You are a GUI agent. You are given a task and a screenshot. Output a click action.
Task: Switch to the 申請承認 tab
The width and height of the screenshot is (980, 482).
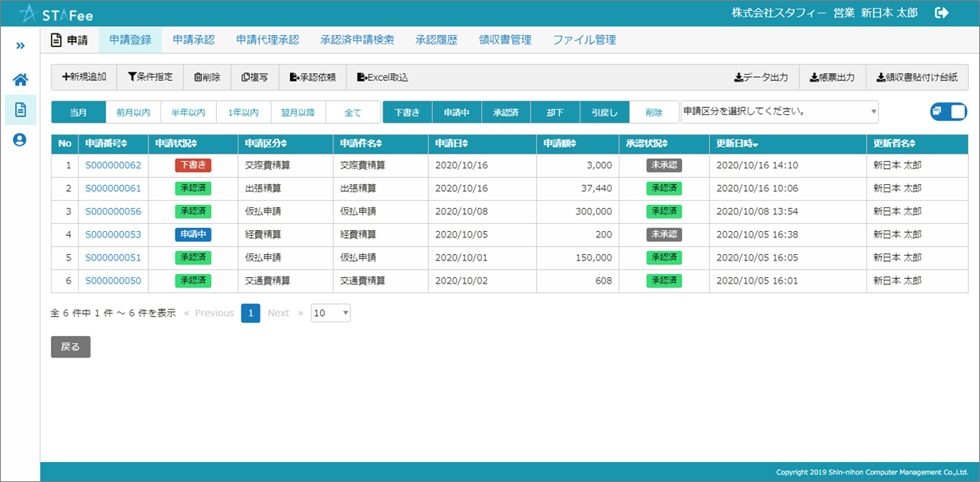[194, 40]
